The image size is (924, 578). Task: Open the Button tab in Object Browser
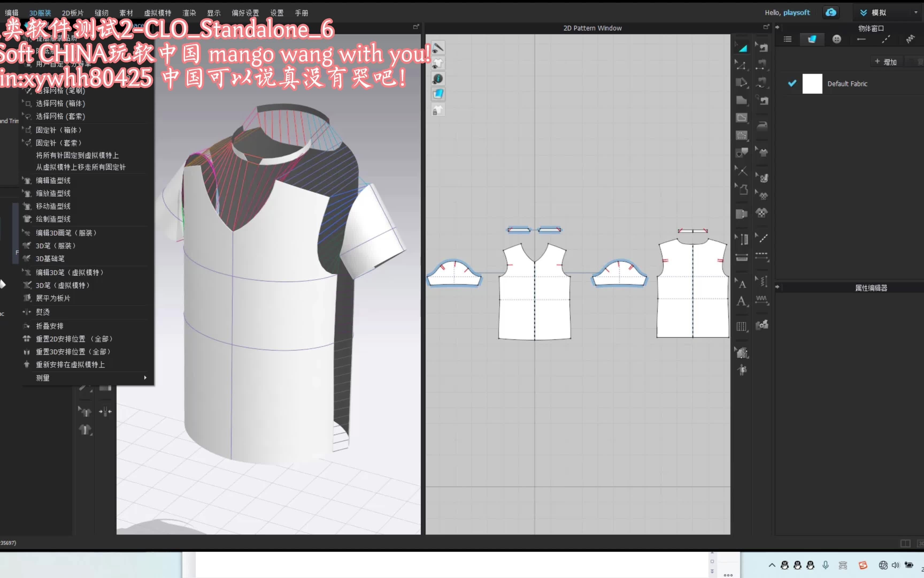tap(836, 39)
